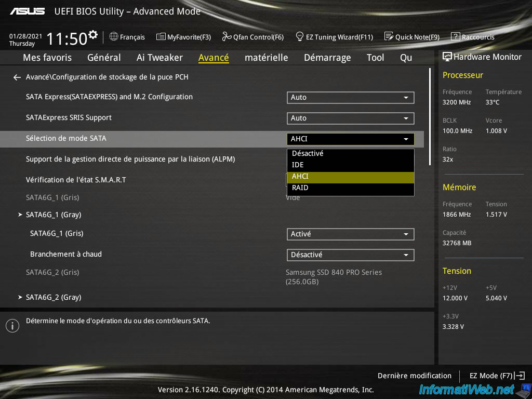Click the Raccourcis question mark icon

(455, 36)
